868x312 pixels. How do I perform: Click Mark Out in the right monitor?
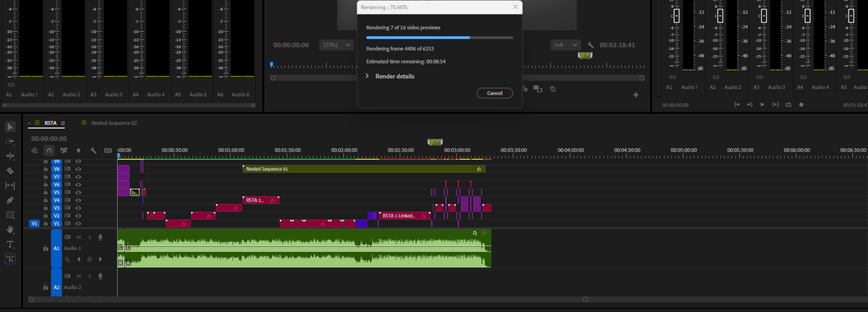[x=749, y=105]
